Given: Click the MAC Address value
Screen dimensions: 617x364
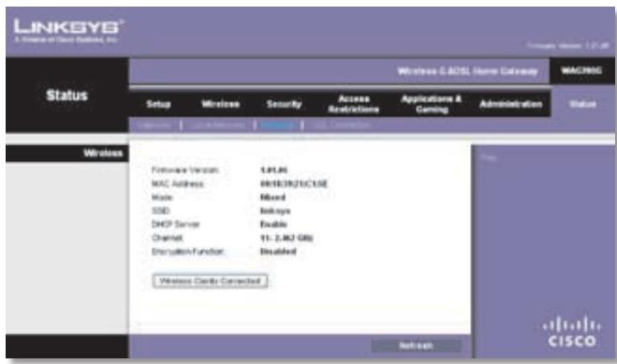Looking at the screenshot, I should [294, 183].
